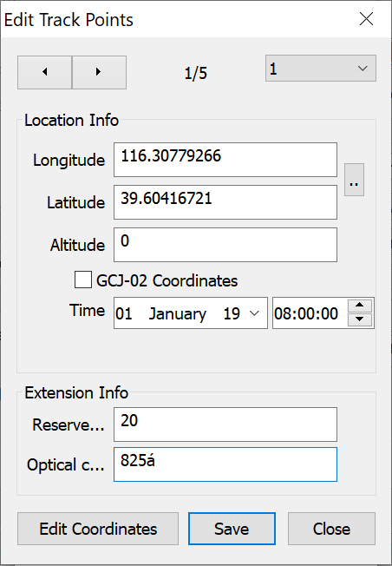
Task: Open the coordinate picker ellipsis button
Action: click(354, 180)
